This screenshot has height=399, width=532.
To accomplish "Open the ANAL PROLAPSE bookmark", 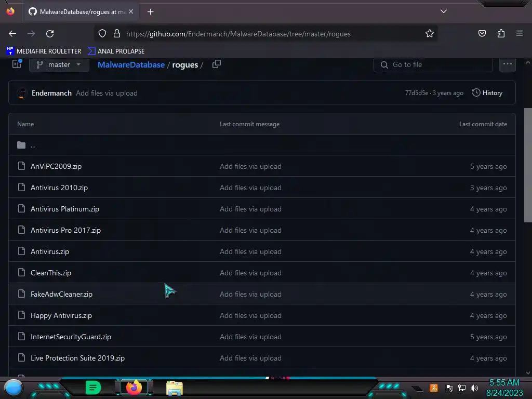I will [x=116, y=51].
